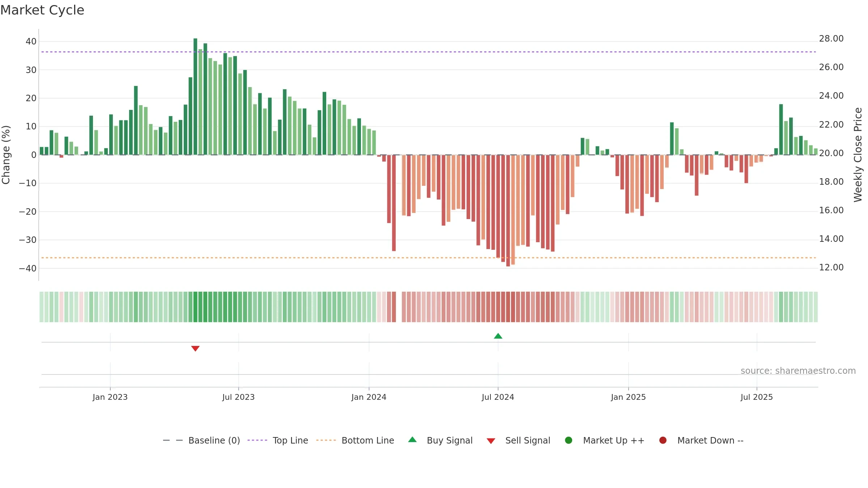The image size is (868, 488).
Task: Toggle the Baseline (0) legend entry
Action: pyautogui.click(x=201, y=440)
